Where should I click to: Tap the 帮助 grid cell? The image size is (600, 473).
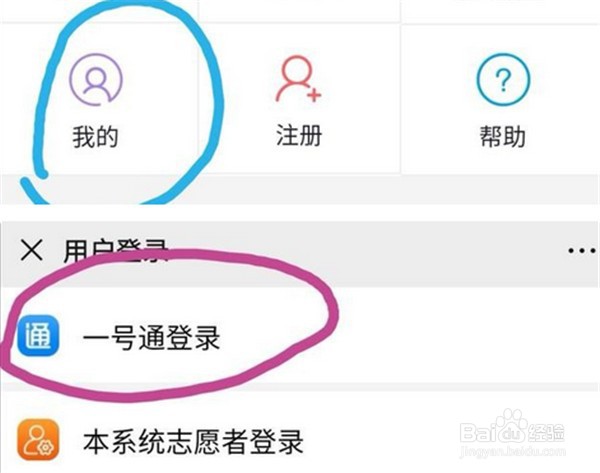point(501,99)
